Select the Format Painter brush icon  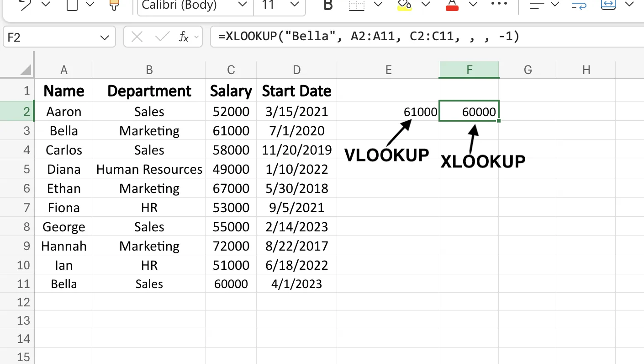(x=114, y=5)
